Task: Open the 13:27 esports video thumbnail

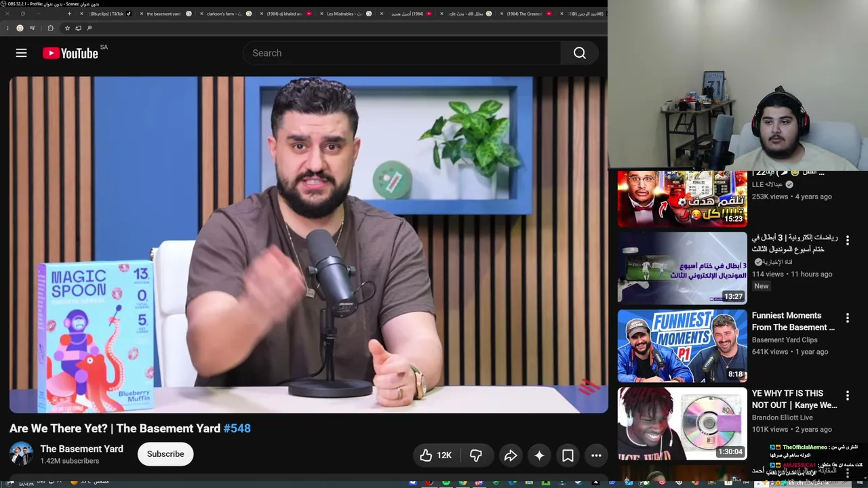Action: 682,268
